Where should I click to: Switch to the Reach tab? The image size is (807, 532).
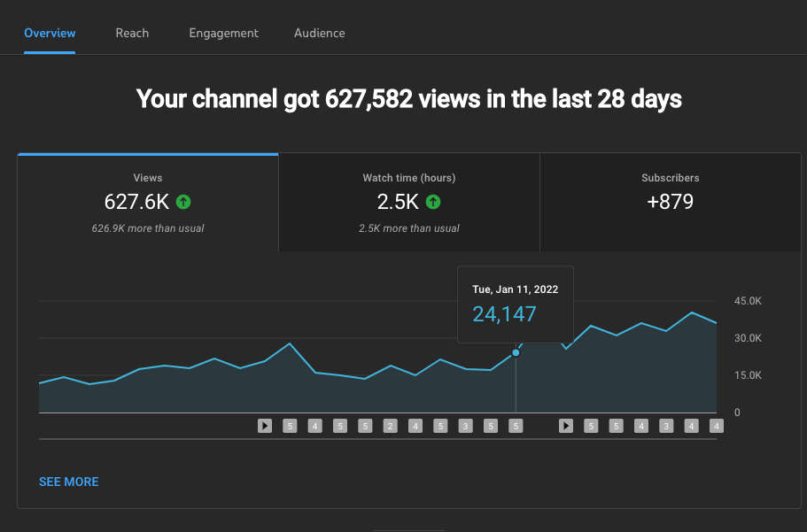click(x=132, y=33)
